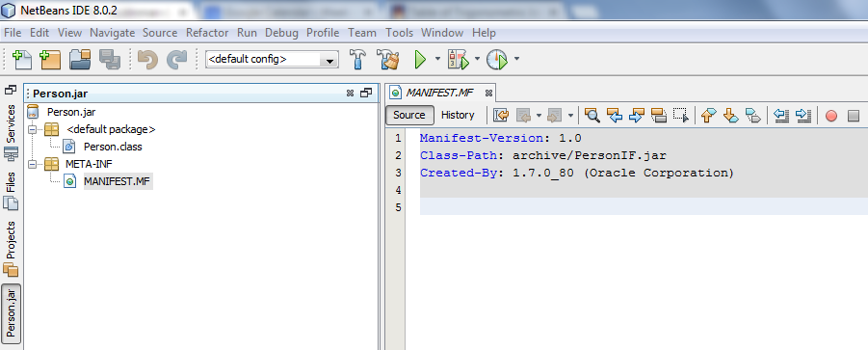Viewport: 868px width, 350px height.
Task: Stop macro recording with the gray square
Action: (x=853, y=116)
